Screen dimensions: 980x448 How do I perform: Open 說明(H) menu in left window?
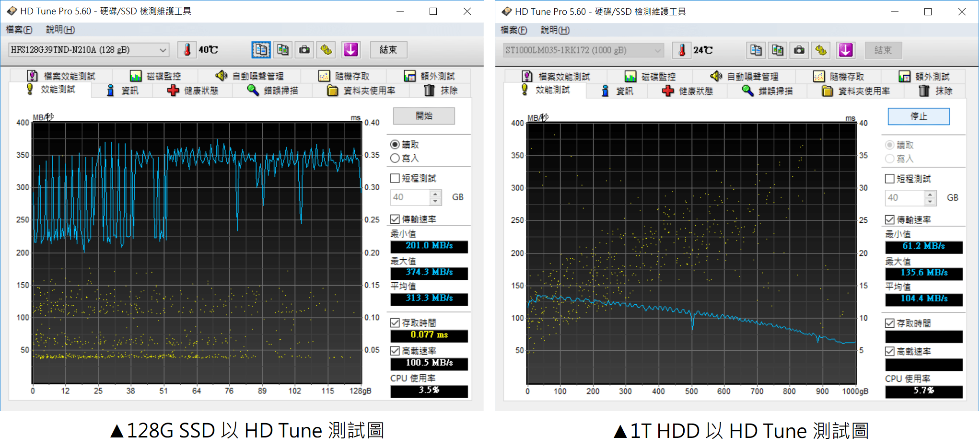pyautogui.click(x=60, y=30)
